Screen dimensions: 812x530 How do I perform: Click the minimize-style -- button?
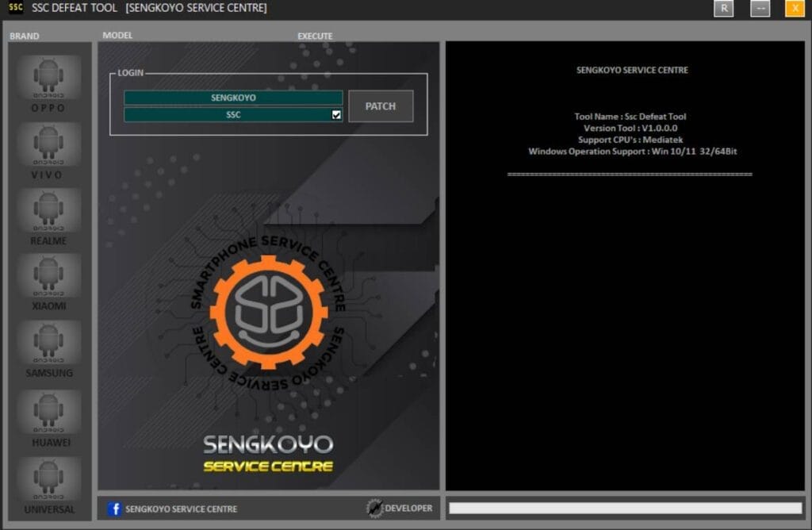coord(759,9)
